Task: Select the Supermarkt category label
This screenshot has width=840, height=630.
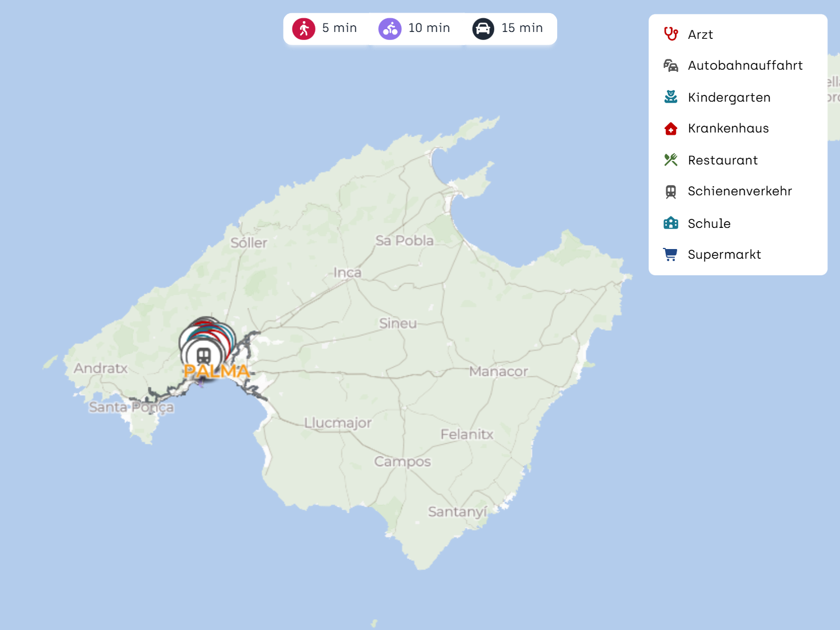Action: point(724,255)
